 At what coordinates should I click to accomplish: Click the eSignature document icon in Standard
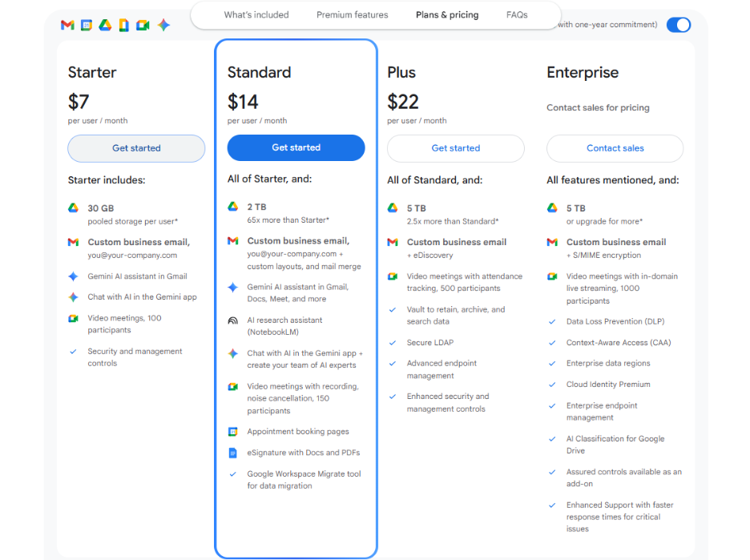pos(232,452)
